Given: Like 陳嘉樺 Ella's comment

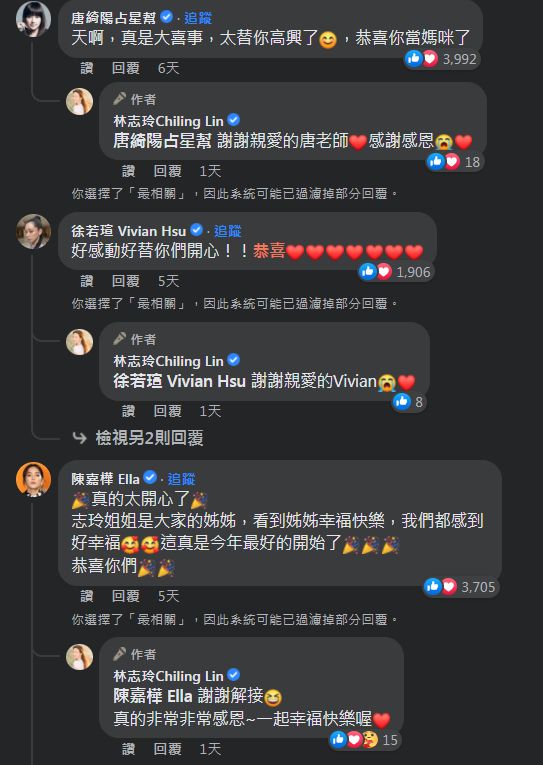Looking at the screenshot, I should tap(87, 596).
